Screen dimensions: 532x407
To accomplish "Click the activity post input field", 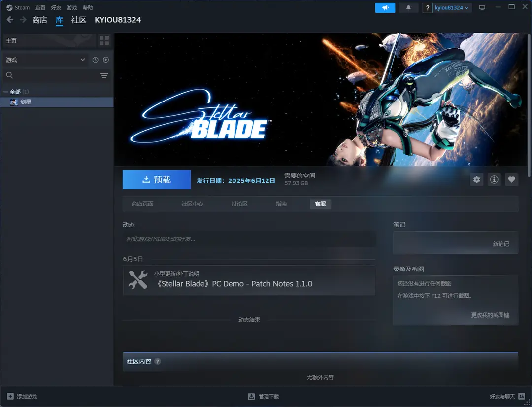I will 249,239.
